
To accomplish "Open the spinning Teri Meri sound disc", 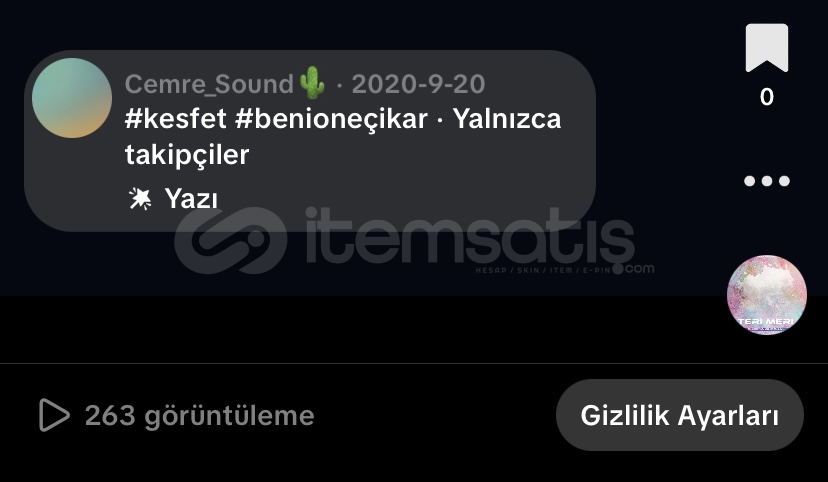I will tap(767, 295).
